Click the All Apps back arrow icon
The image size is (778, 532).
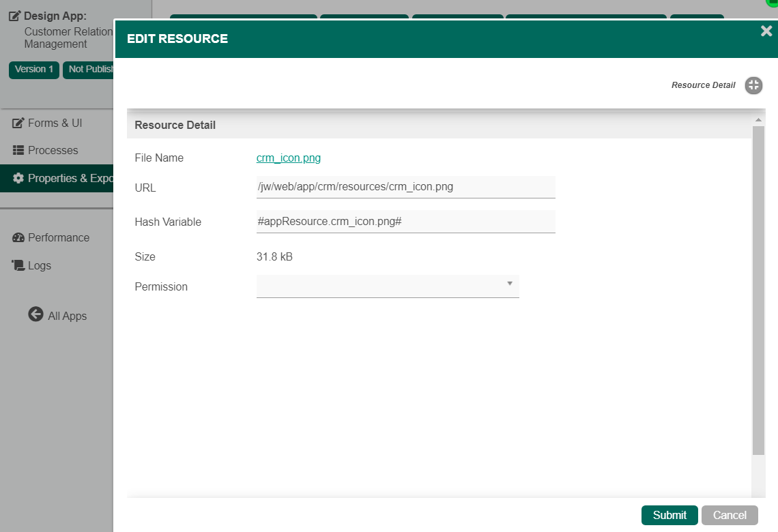tap(35, 314)
